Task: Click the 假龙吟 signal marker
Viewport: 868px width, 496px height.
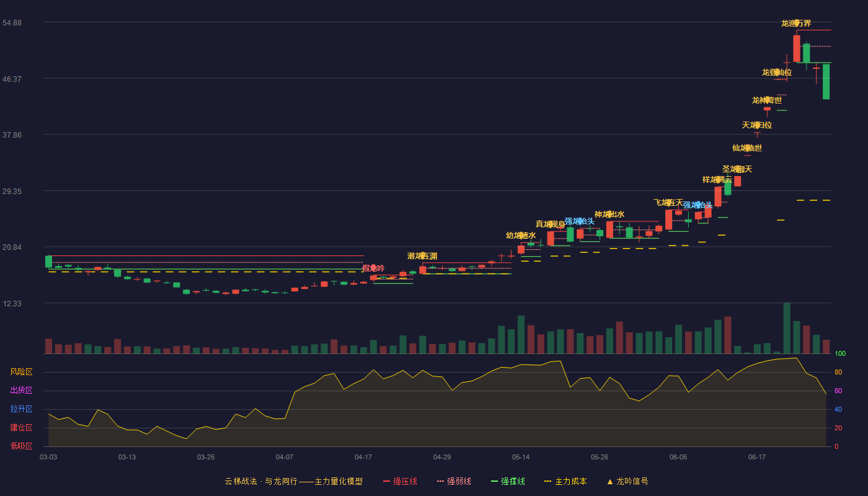Action: click(x=373, y=268)
